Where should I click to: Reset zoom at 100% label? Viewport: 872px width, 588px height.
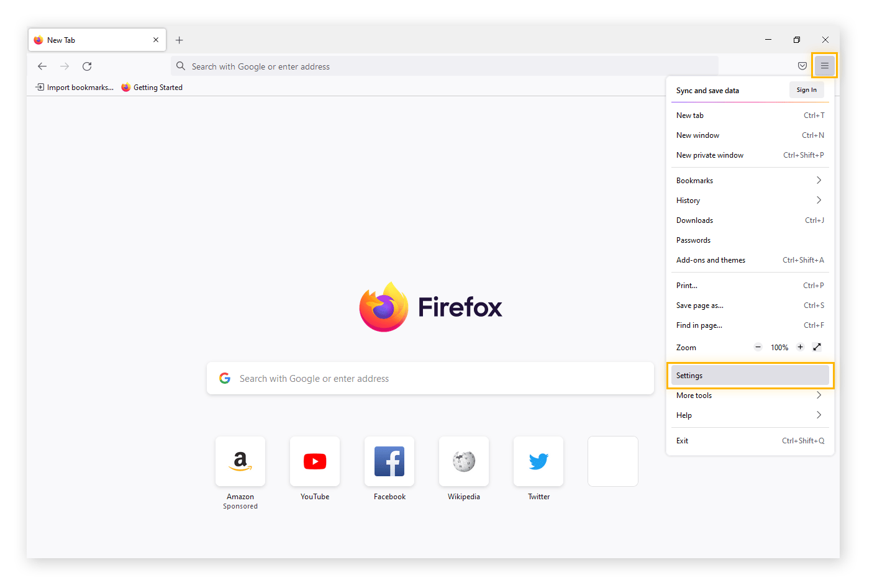pyautogui.click(x=779, y=348)
